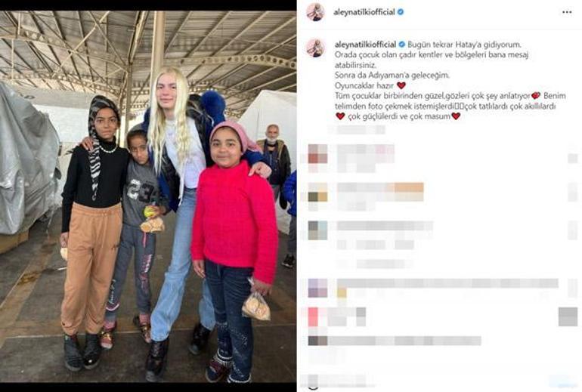The width and height of the screenshot is (582, 392).
Task: Like the second comment with the orange highlight
Action: click(572, 193)
